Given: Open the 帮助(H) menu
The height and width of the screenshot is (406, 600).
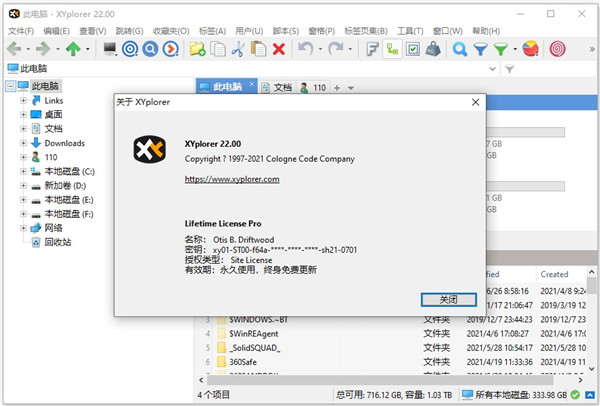Looking at the screenshot, I should click(x=486, y=31).
